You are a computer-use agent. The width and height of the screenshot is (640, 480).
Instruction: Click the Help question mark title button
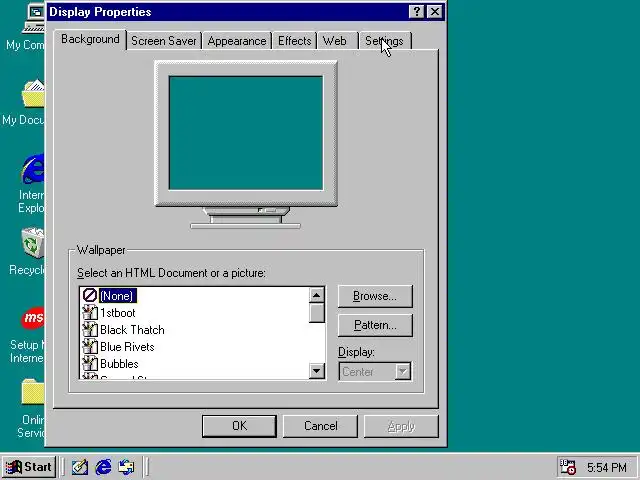point(416,11)
